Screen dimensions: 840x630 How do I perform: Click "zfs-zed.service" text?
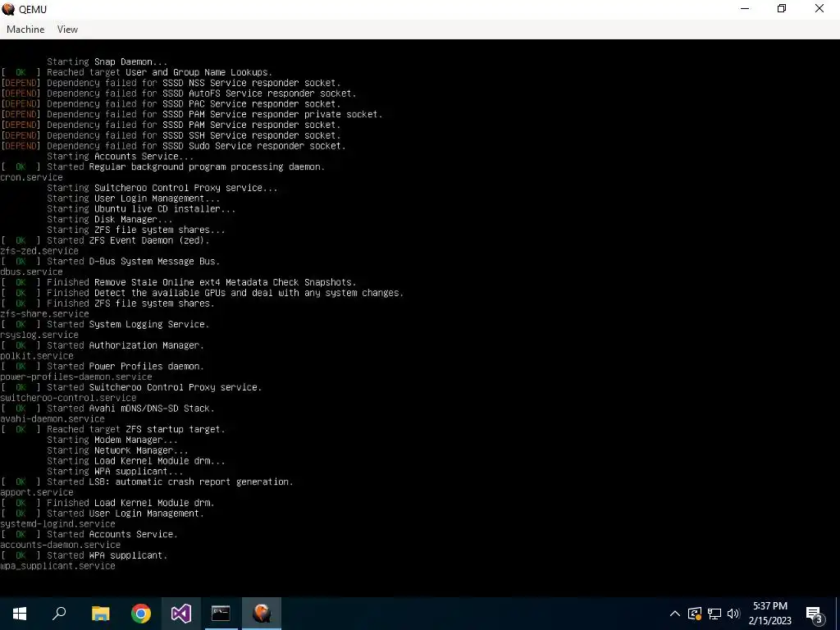39,251
